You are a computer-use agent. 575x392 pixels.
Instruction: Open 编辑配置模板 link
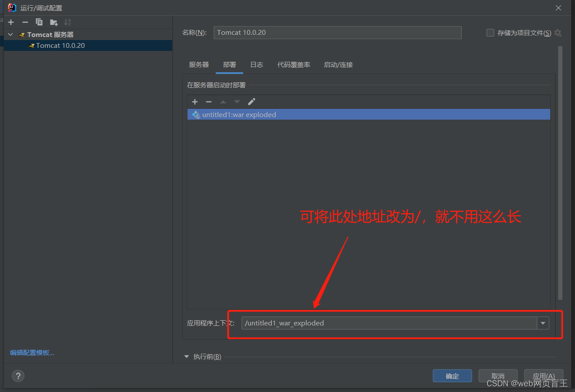tap(32, 353)
